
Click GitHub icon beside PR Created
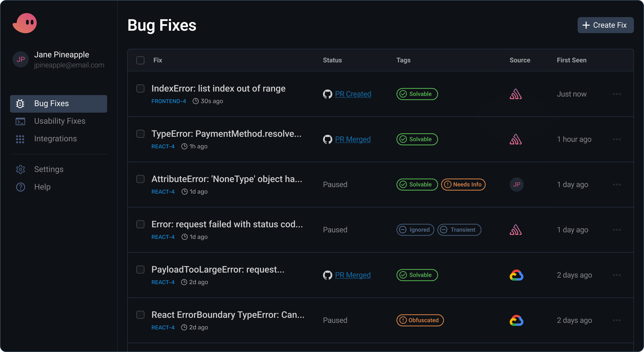(328, 94)
